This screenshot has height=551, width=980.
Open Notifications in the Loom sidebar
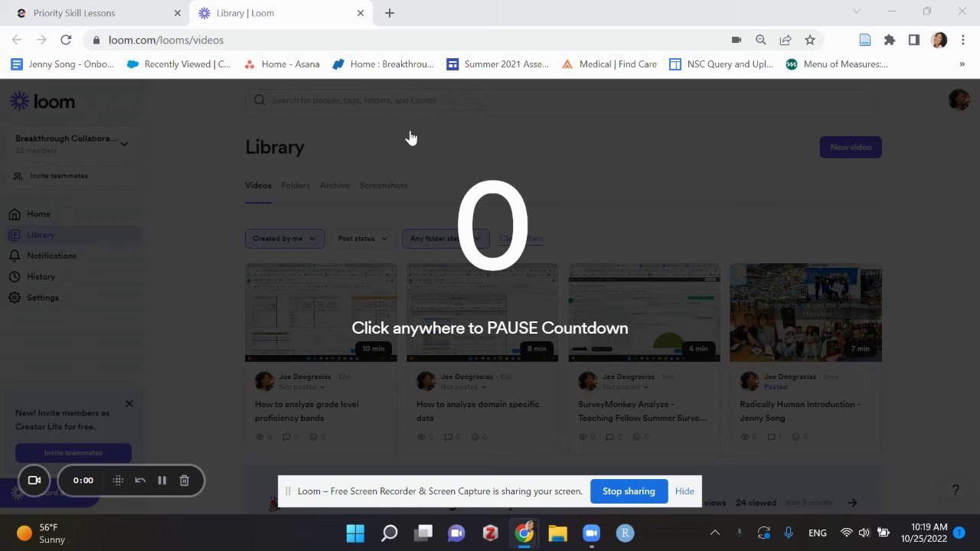coord(51,256)
